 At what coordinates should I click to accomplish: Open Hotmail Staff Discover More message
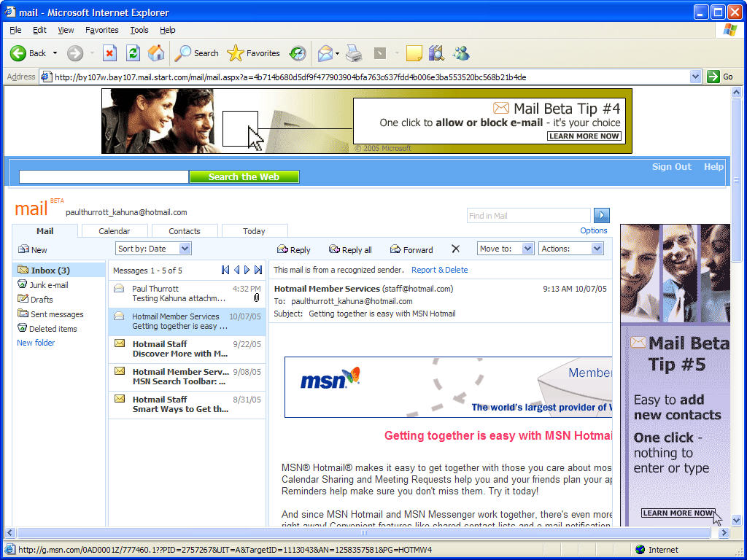click(187, 349)
